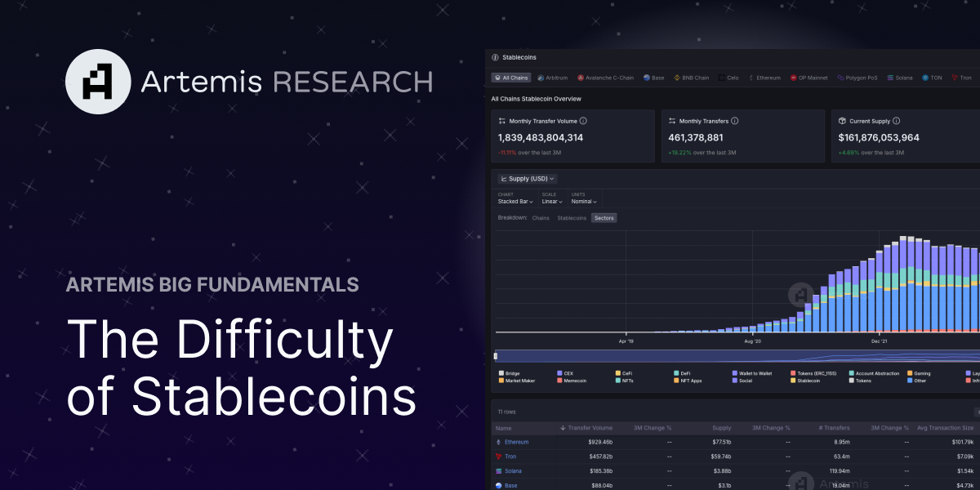Open the Linear scale dropdown

point(553,201)
